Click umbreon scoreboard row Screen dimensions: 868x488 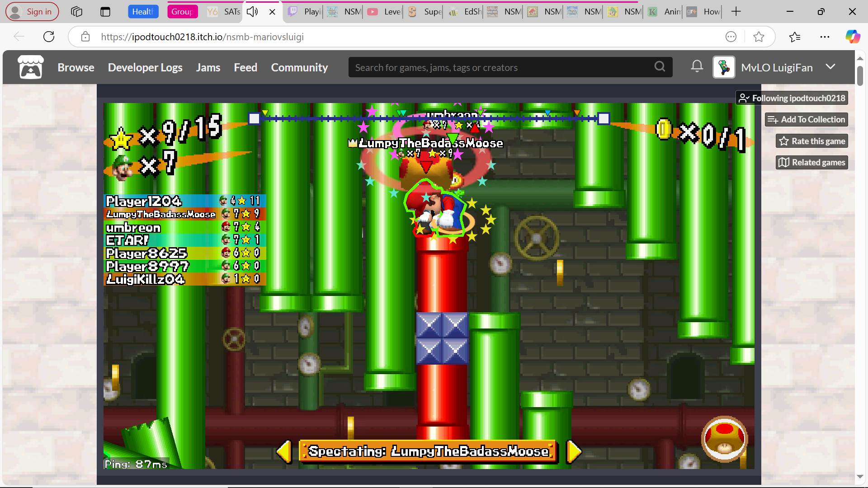pos(185,227)
